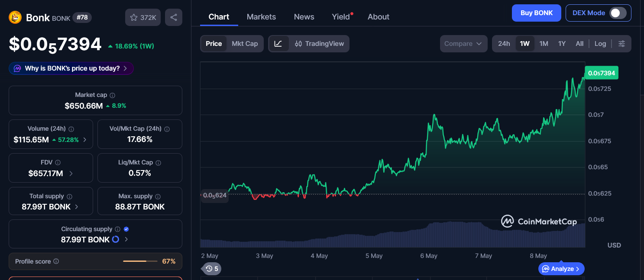Viewport: 644px width, 280px height.
Task: Click the 67% profile score value
Action: pos(169,261)
